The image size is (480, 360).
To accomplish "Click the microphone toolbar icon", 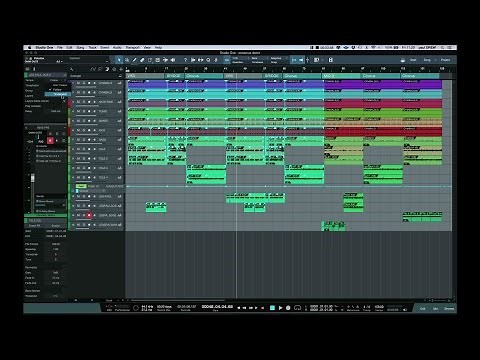I will [216, 60].
